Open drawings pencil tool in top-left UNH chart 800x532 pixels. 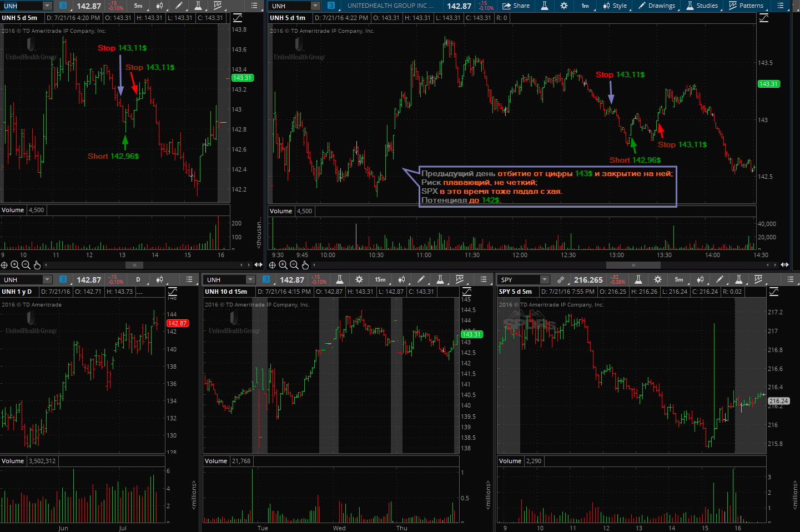[x=179, y=6]
